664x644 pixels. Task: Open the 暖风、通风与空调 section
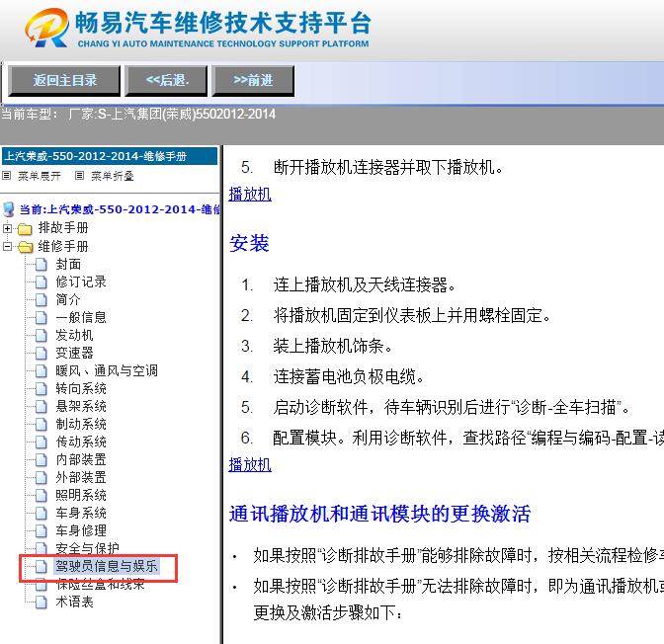tap(107, 371)
